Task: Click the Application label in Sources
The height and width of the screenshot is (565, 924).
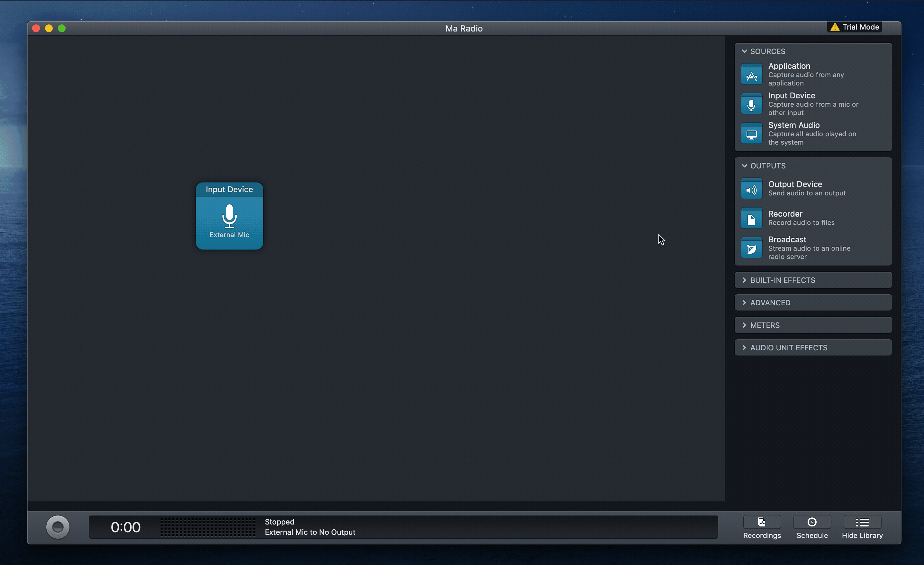Action: (x=789, y=66)
